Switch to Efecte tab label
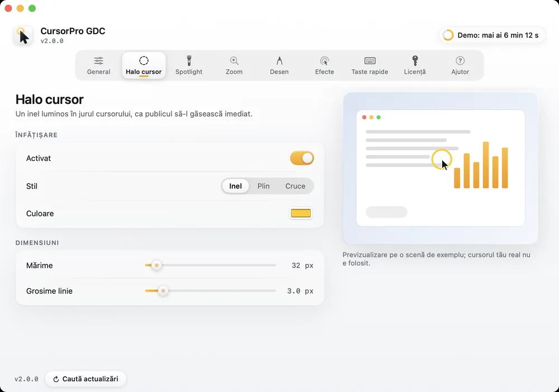The image size is (559, 392). pos(324,71)
